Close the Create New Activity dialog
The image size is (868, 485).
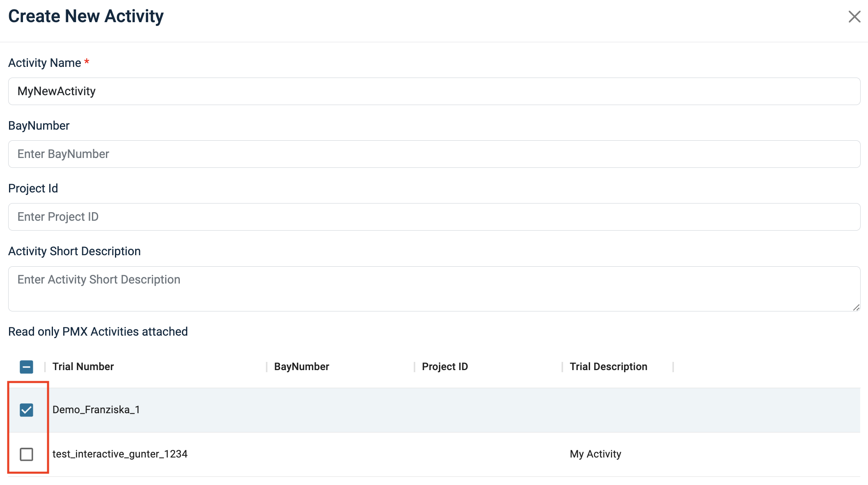click(854, 17)
